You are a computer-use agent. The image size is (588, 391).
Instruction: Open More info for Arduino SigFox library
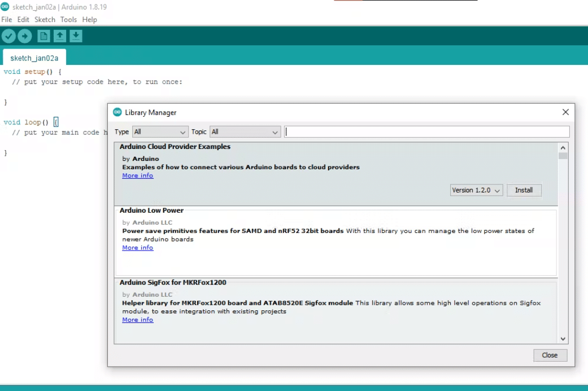[137, 320]
